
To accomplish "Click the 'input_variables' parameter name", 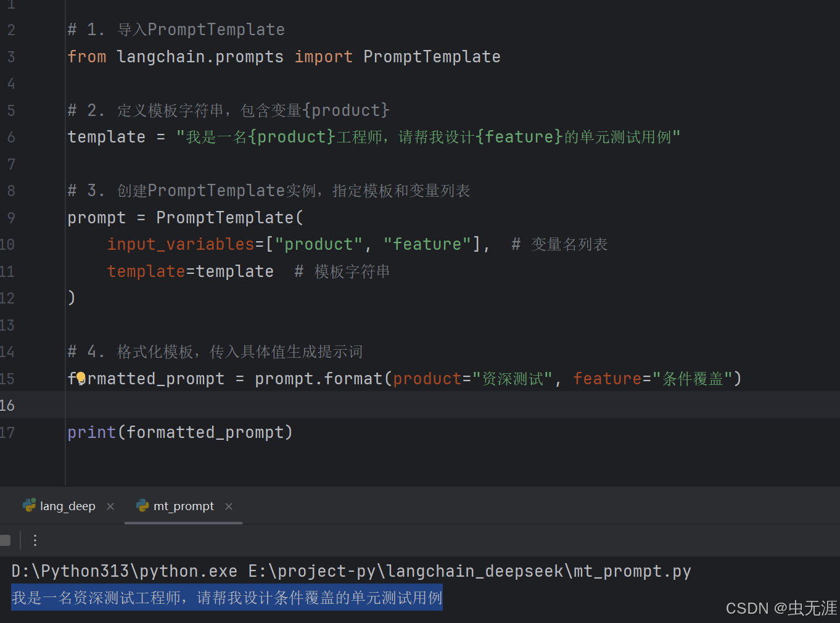I will [x=181, y=244].
